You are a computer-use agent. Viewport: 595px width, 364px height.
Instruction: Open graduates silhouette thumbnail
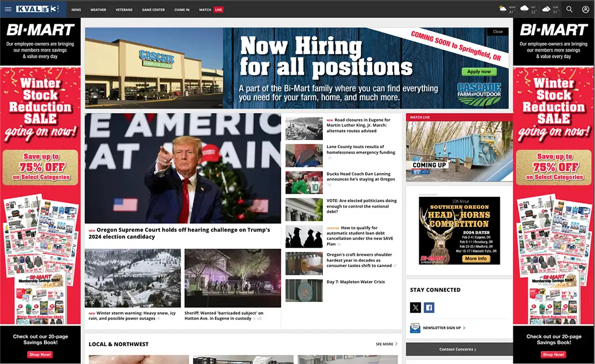point(304,236)
